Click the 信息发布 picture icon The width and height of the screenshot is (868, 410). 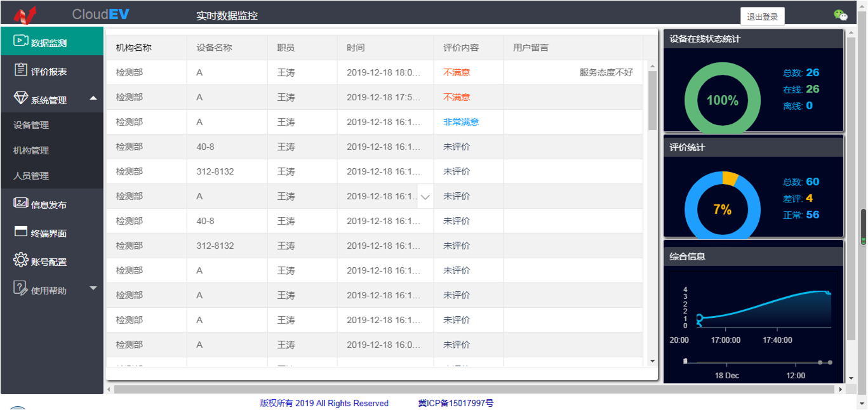20,204
